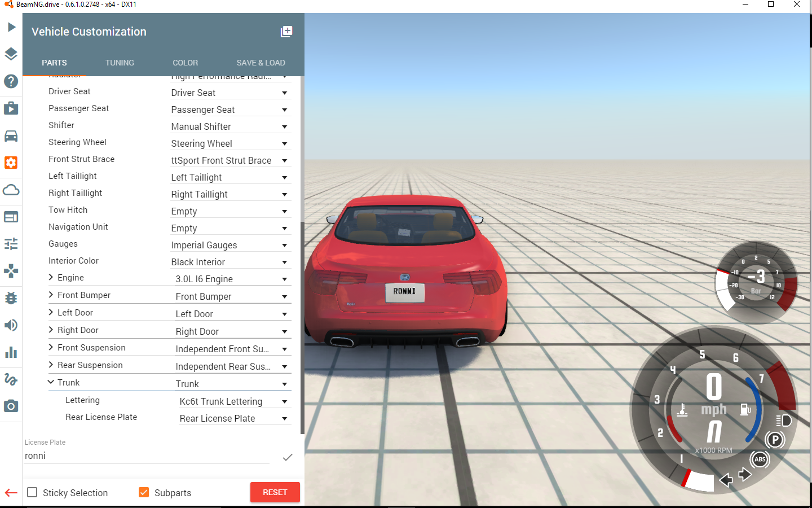The width and height of the screenshot is (812, 508).
Task: Click the license plate text field
Action: 147,456
